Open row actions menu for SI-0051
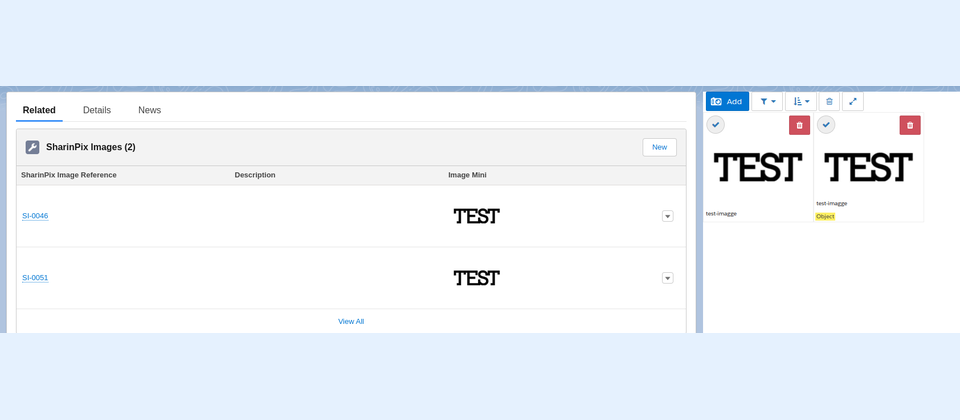The width and height of the screenshot is (960, 420). click(667, 278)
